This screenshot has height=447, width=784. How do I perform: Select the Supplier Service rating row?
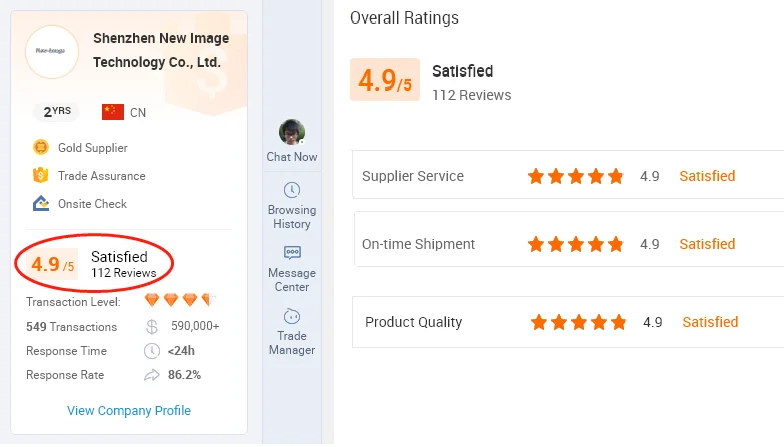point(568,176)
